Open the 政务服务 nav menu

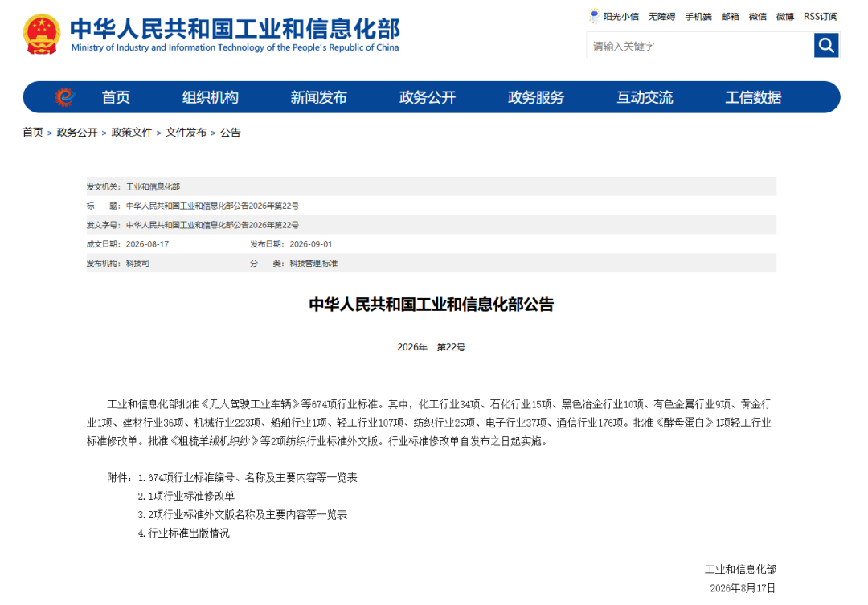536,97
